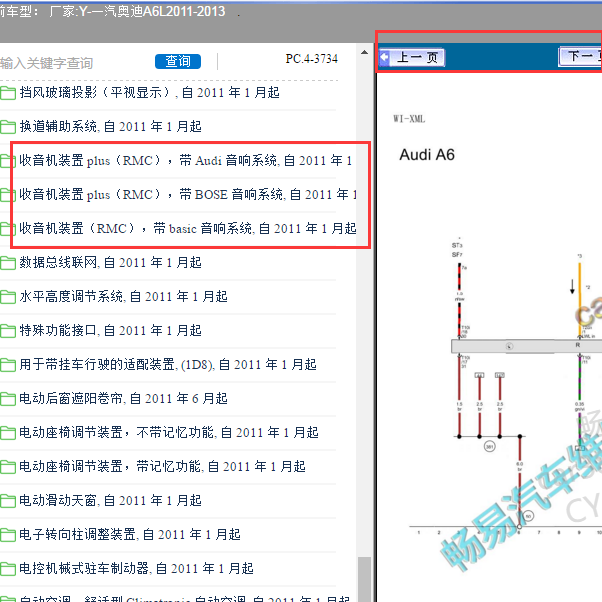Open folder icon for 电动后窗遮阳卷帘 entry
The width and height of the screenshot is (602, 602).
tap(8, 399)
